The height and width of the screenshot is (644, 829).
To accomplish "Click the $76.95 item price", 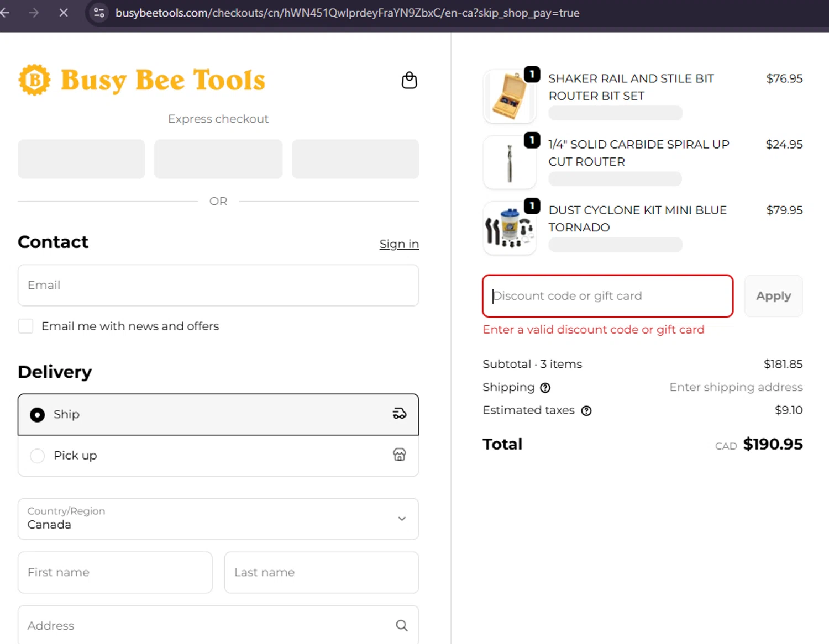I will [784, 78].
